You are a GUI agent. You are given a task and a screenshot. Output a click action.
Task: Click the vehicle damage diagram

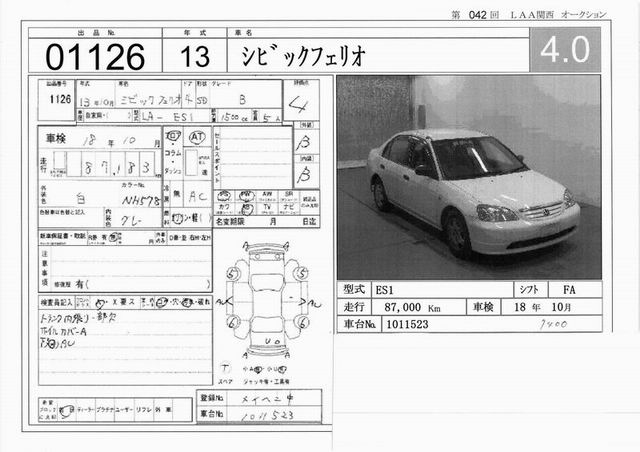point(267,300)
